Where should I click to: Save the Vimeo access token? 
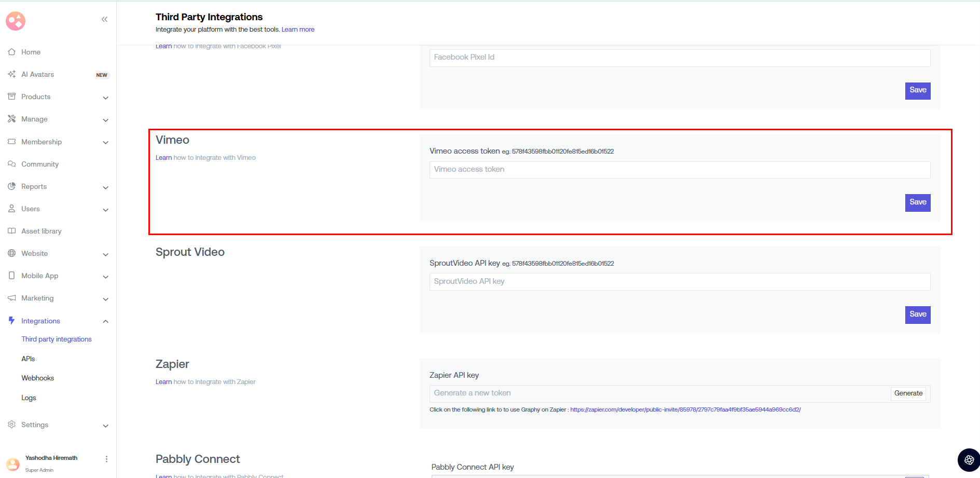[917, 202]
